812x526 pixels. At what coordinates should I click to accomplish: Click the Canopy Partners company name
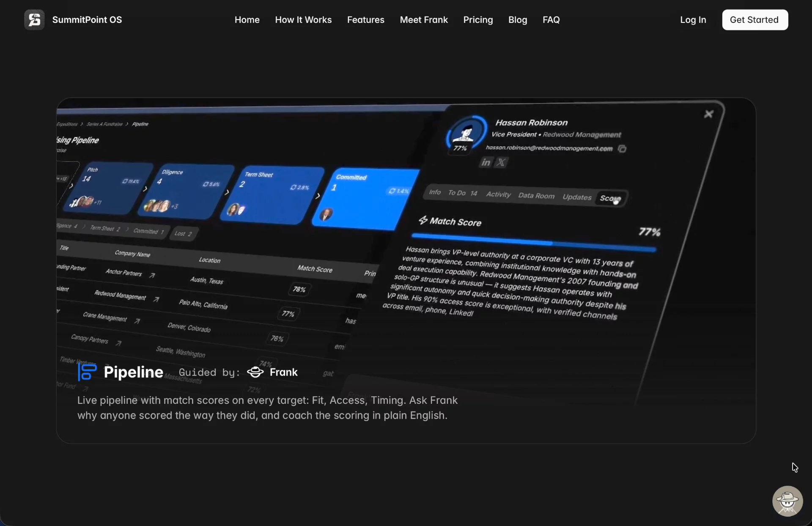click(90, 339)
